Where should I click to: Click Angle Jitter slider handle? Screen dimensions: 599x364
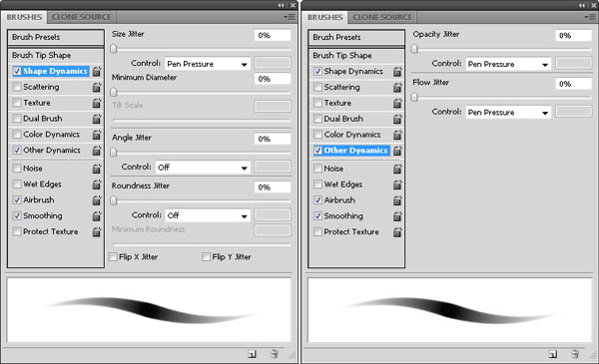tap(114, 153)
